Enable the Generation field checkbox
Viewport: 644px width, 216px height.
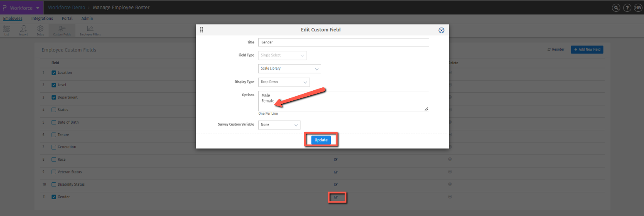click(54, 147)
